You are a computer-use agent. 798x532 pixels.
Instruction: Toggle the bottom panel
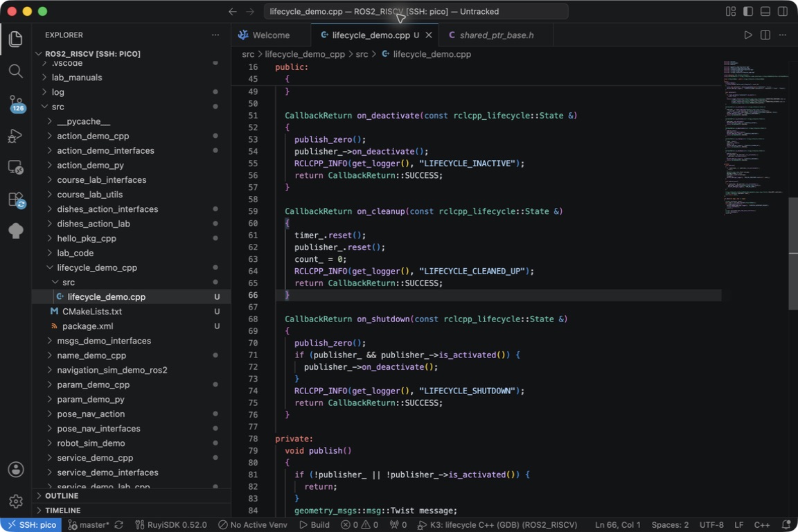pyautogui.click(x=765, y=11)
